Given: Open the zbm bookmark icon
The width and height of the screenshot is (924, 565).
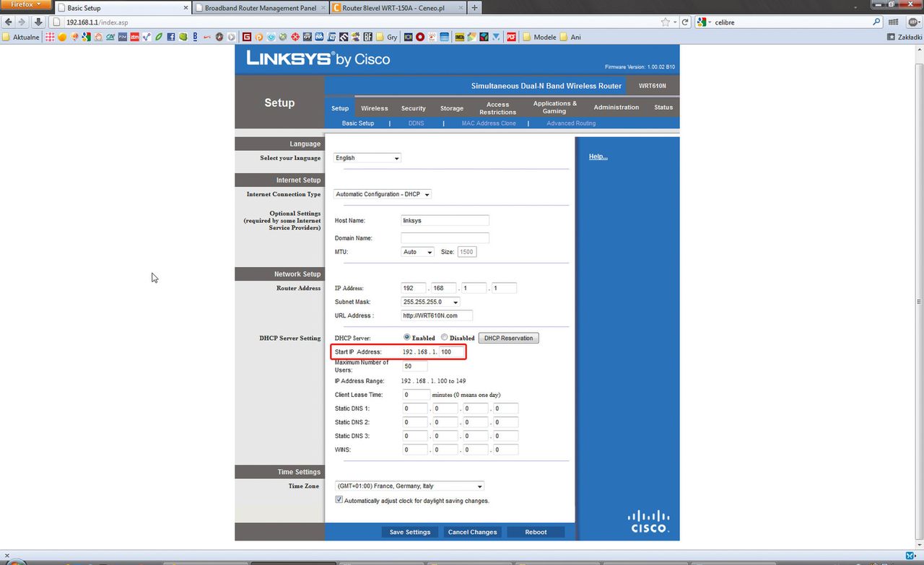Looking at the screenshot, I should point(134,37).
